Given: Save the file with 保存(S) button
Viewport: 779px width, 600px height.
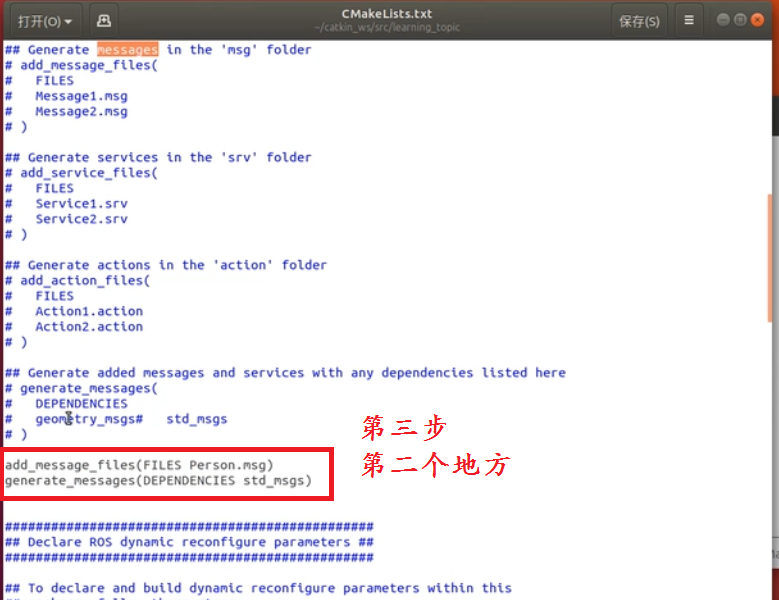Looking at the screenshot, I should [x=639, y=21].
